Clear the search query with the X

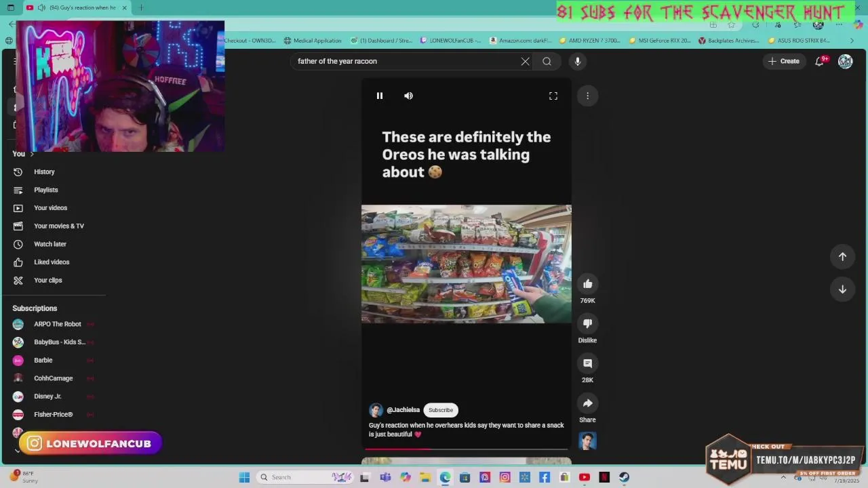[525, 61]
